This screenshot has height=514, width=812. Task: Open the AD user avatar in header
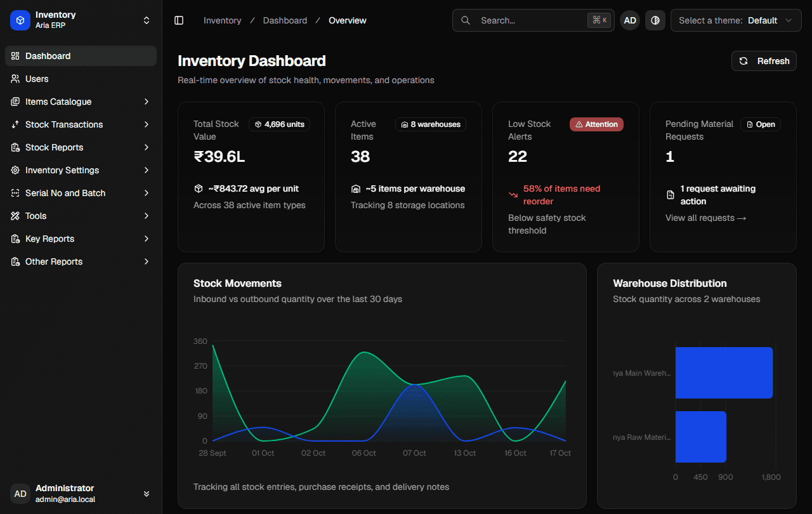[630, 20]
